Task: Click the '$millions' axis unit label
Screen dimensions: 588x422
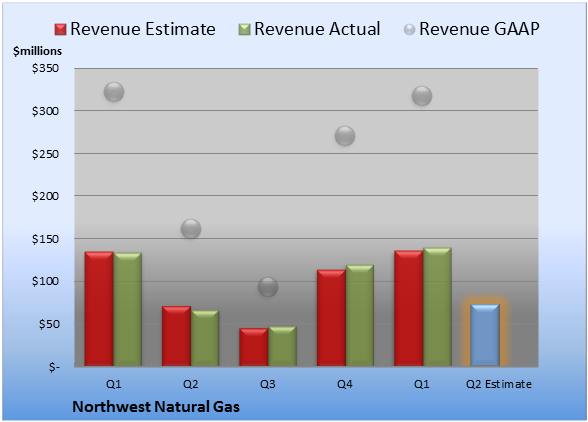Action: (38, 51)
